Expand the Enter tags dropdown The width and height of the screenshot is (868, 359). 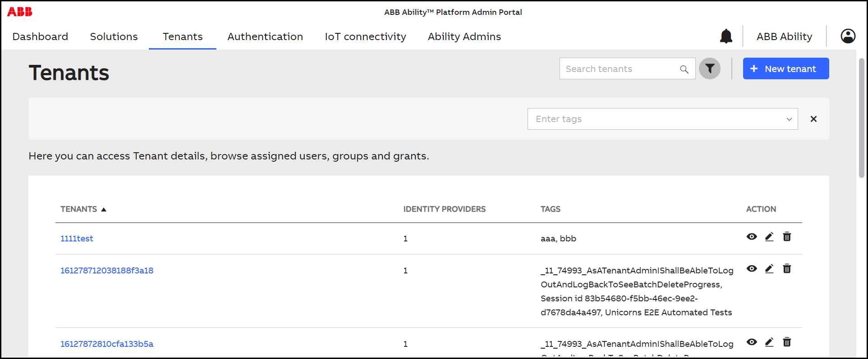789,119
